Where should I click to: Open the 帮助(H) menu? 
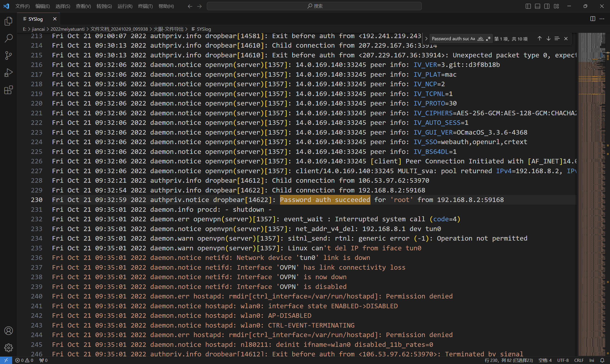coord(166,6)
